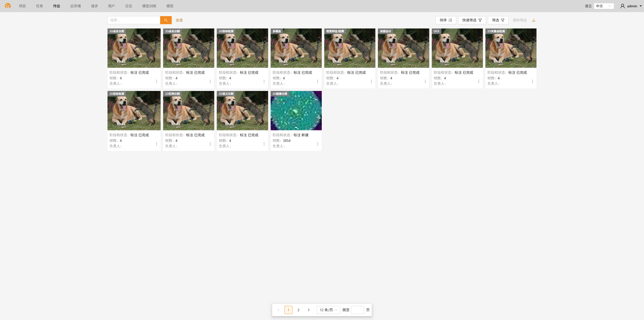Open the 任务 tab
The image size is (644, 320).
click(40, 6)
